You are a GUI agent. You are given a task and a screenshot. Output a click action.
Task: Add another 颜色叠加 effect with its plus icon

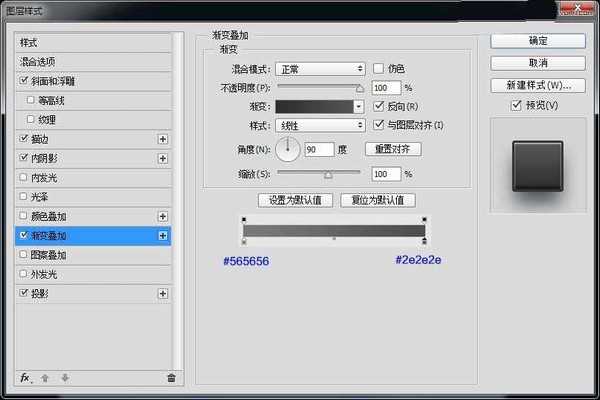162,216
